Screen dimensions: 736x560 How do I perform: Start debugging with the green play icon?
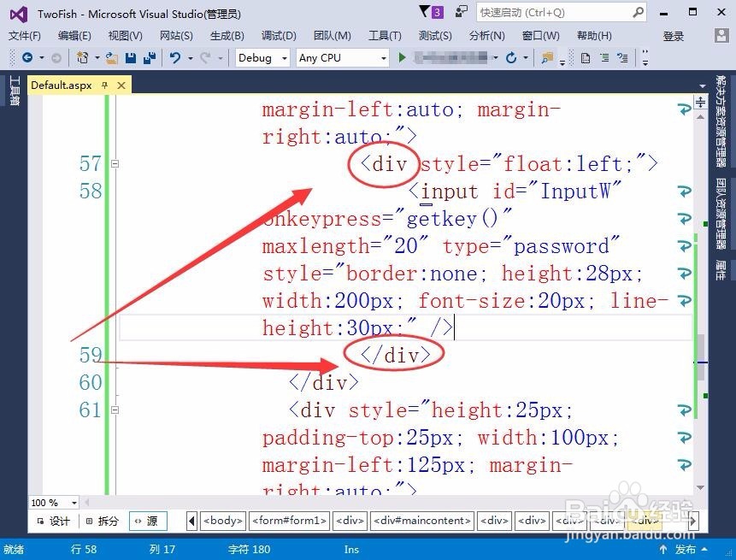point(402,58)
